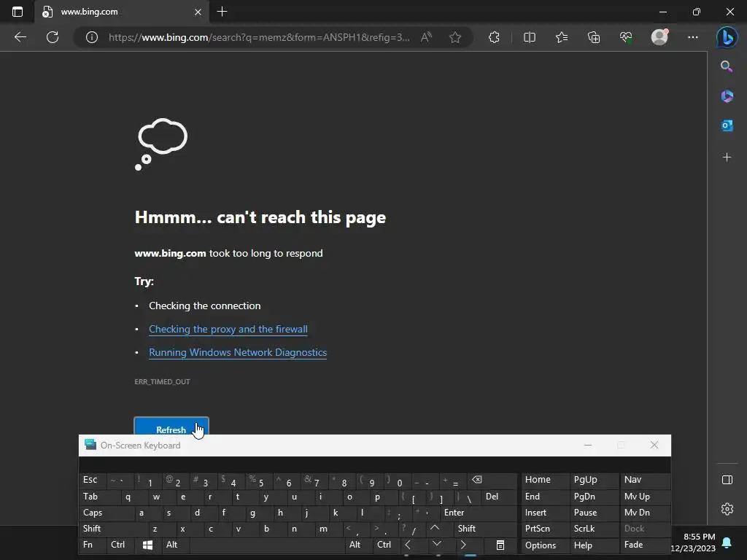The image size is (747, 560).
Task: Open Bing Copilot sidebar button
Action: (x=727, y=37)
